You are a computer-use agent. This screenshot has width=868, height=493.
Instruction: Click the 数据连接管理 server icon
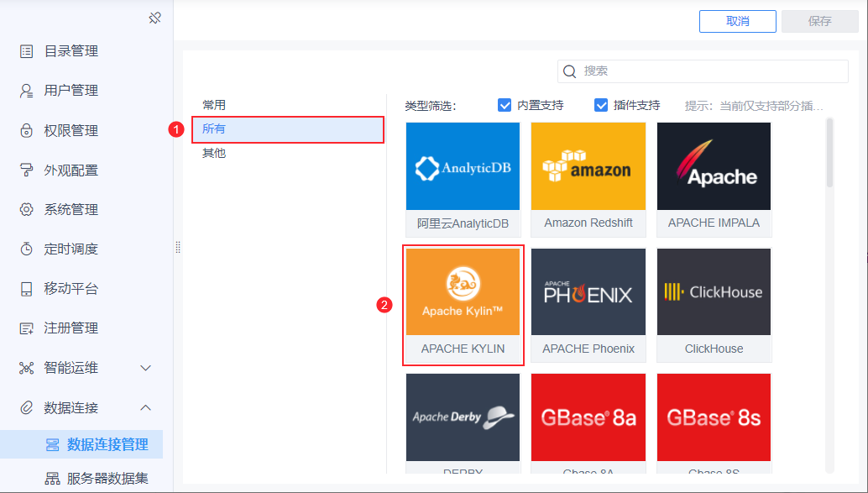(x=53, y=445)
